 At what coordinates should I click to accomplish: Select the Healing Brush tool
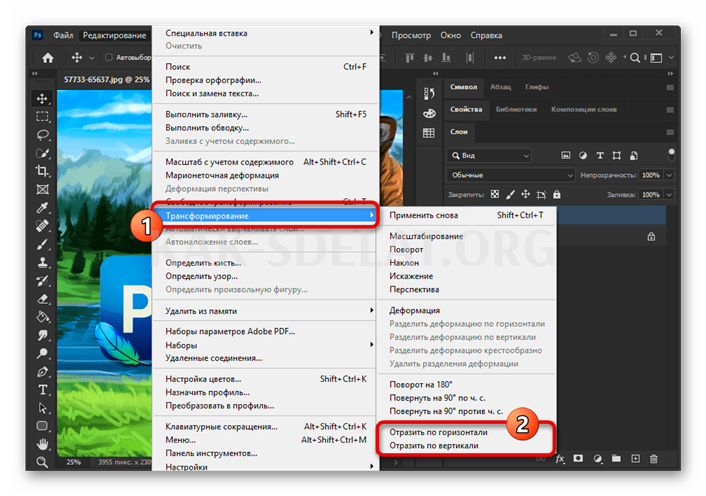42,226
